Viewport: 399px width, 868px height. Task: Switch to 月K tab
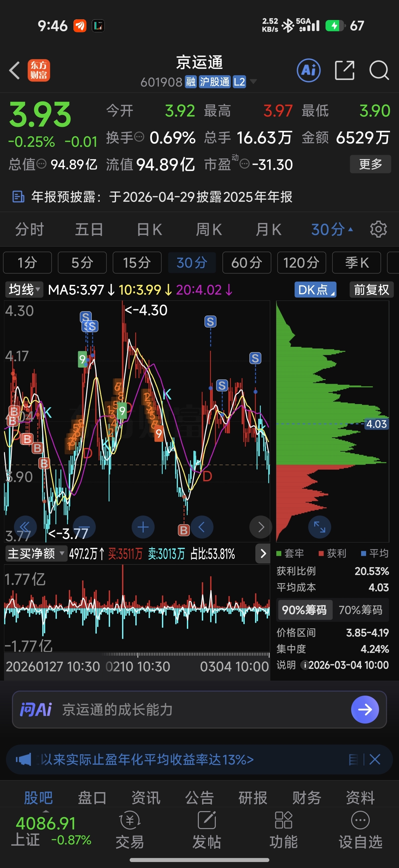[x=268, y=229]
